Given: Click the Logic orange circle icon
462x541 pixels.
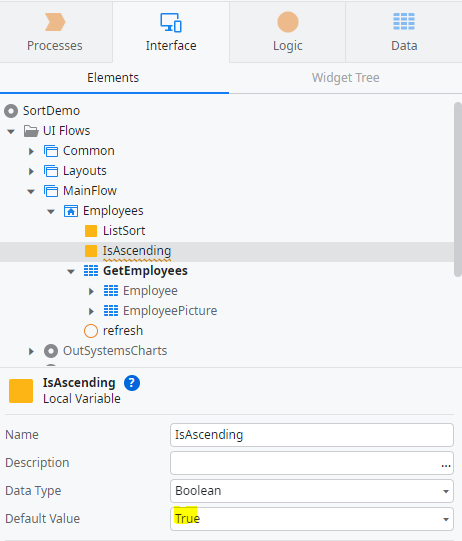Looking at the screenshot, I should coord(288,22).
